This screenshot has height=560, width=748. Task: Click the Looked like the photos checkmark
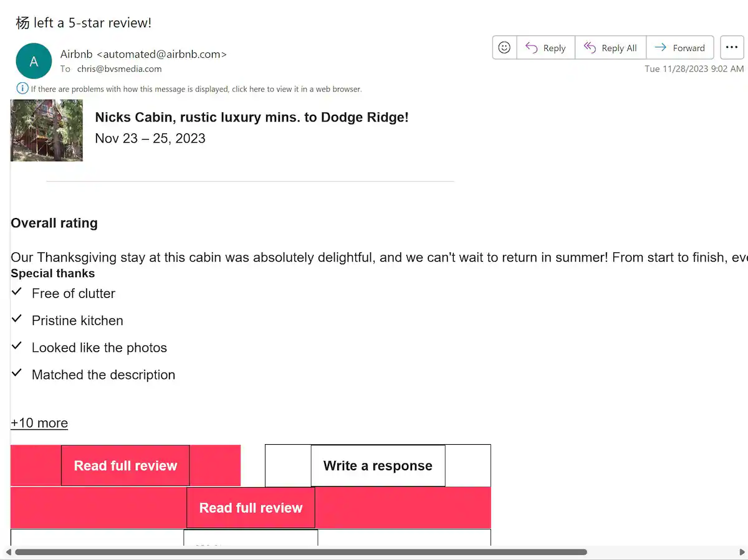click(x=17, y=346)
